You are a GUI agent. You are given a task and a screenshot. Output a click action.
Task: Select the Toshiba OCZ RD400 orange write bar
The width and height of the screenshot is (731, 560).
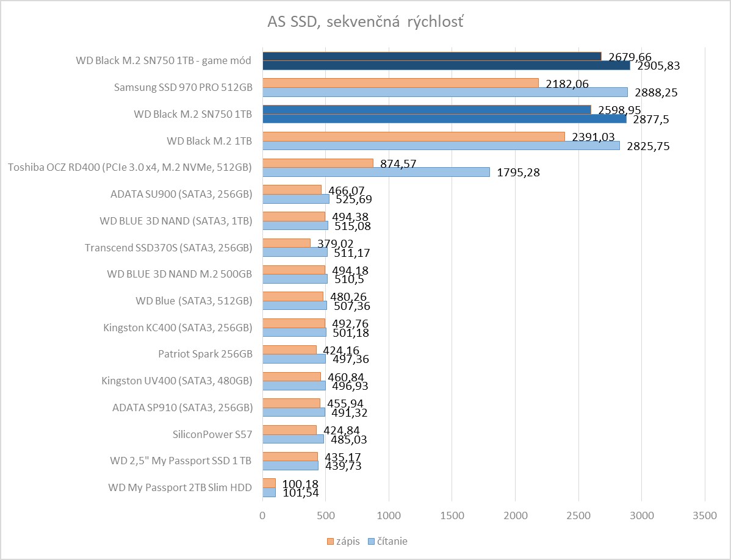click(318, 163)
